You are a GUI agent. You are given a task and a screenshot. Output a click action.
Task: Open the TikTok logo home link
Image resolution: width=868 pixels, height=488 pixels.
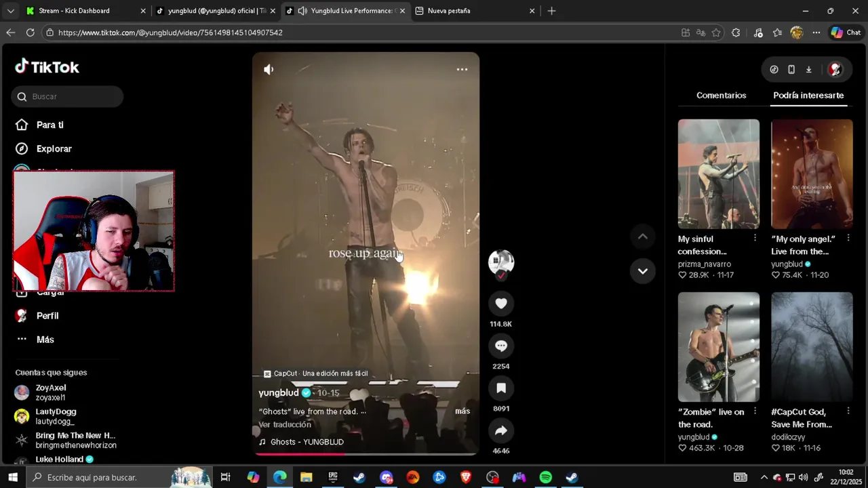47,66
